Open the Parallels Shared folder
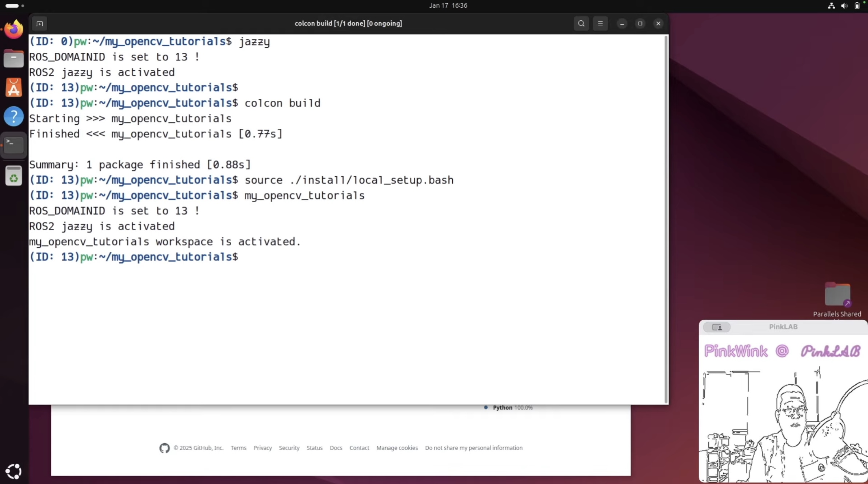 [837, 295]
